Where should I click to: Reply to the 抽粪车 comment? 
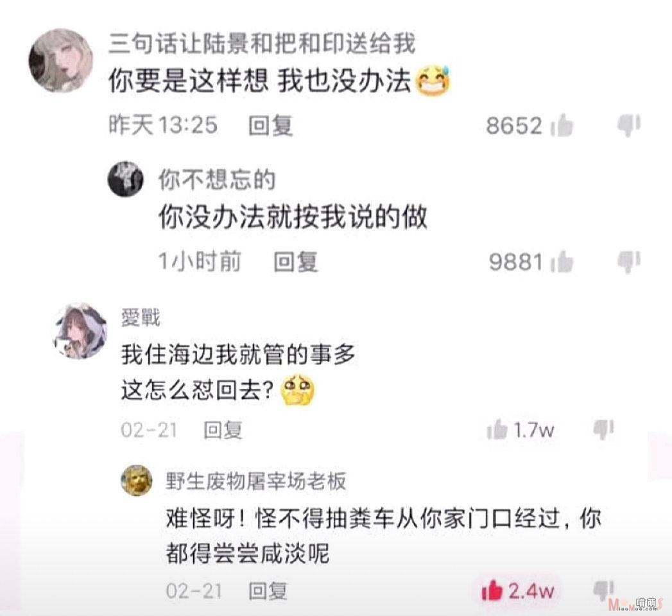point(268,591)
